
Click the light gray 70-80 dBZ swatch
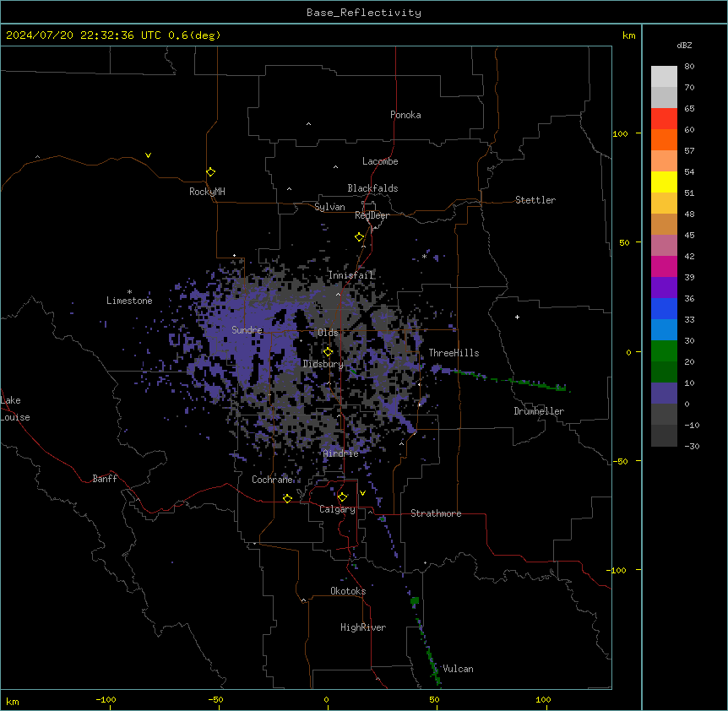(x=664, y=76)
